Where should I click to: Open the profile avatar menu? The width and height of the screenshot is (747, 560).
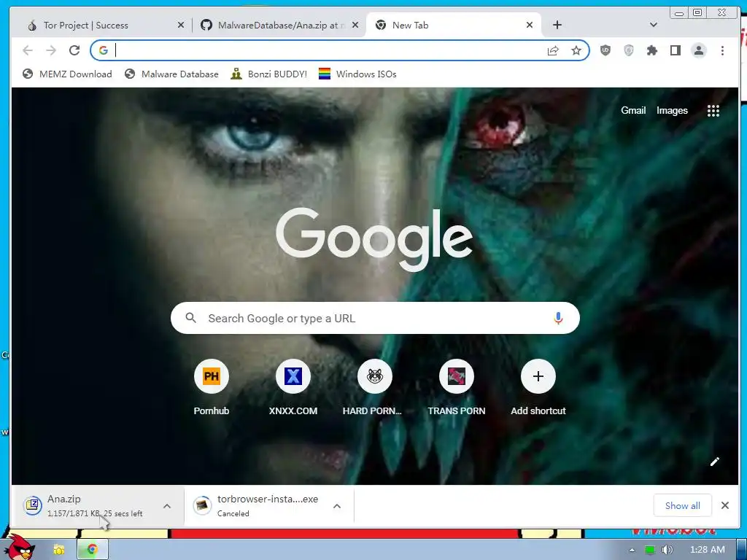pos(699,50)
